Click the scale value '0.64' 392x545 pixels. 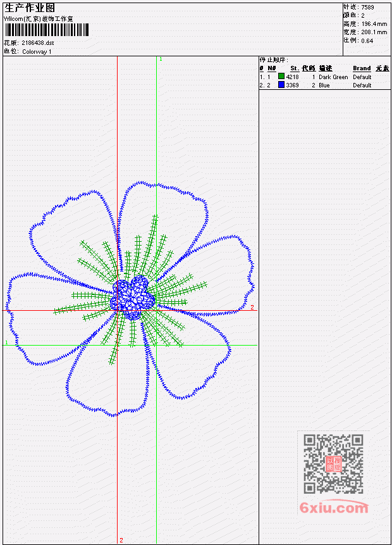coord(367,41)
